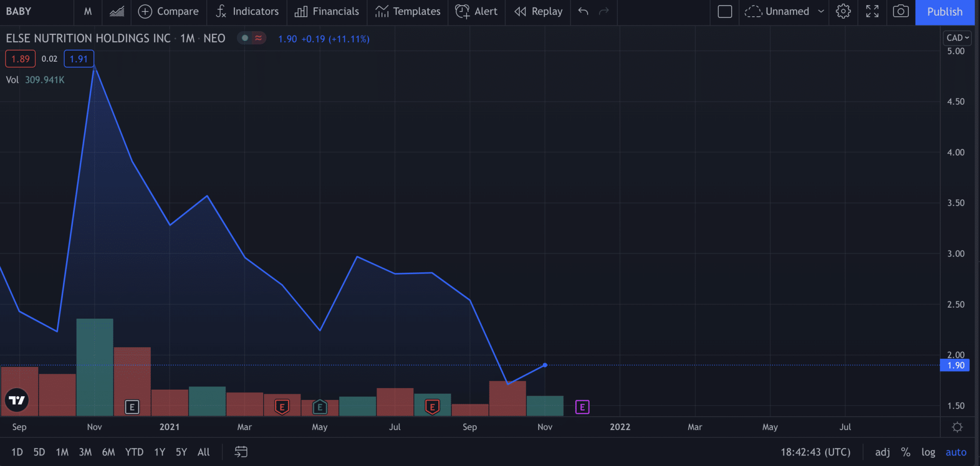
Task: Click the red earnings E marker near April
Action: [x=282, y=407]
